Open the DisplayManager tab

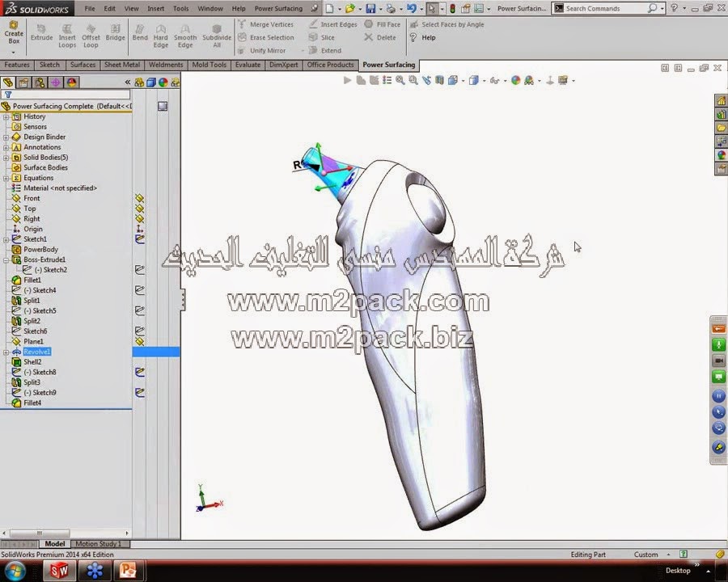tap(71, 82)
